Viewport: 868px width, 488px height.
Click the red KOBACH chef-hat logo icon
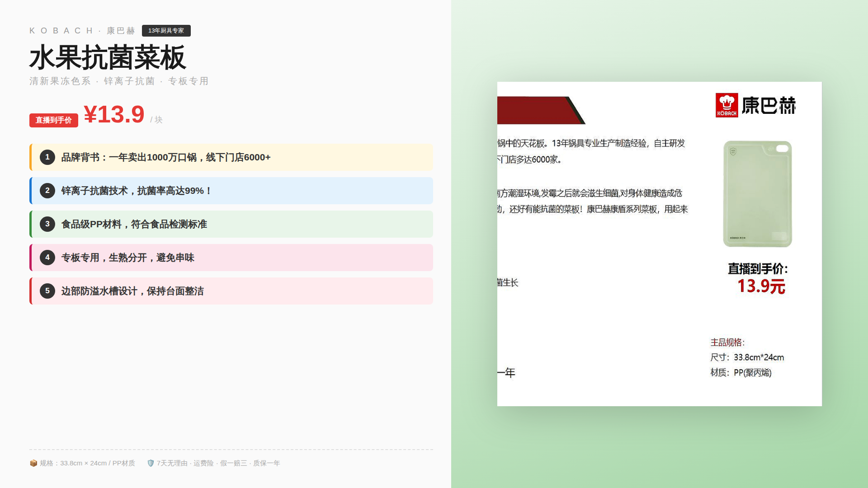pos(726,105)
